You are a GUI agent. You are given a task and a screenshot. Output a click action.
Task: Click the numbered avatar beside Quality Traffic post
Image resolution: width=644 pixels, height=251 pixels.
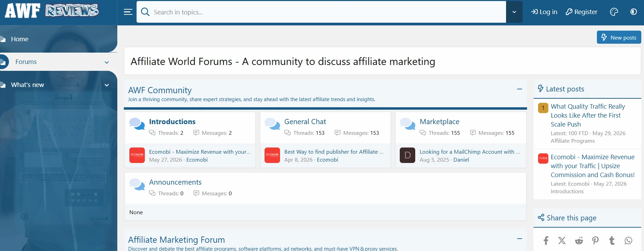pyautogui.click(x=543, y=108)
